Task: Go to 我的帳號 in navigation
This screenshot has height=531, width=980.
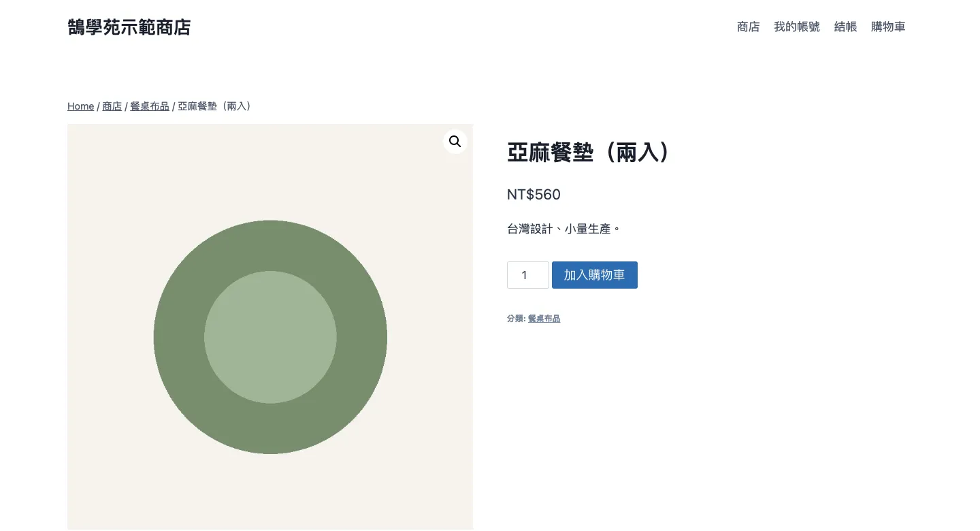Action: click(x=797, y=27)
